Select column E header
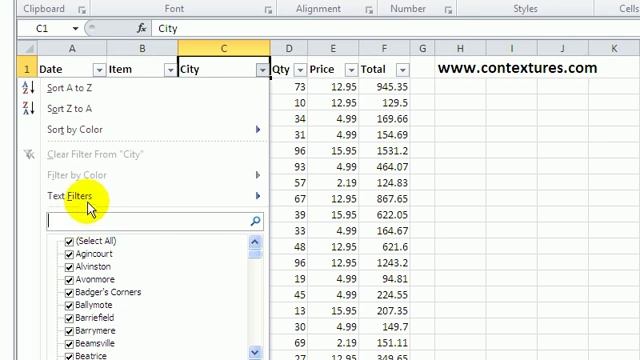This screenshot has width=640, height=360. pyautogui.click(x=333, y=49)
